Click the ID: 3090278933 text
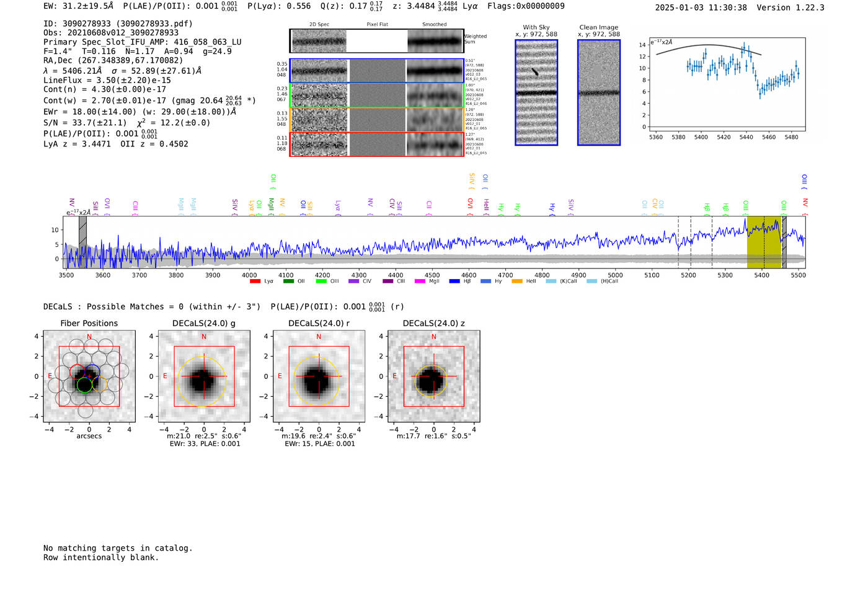The width and height of the screenshot is (868, 591). pos(118,24)
